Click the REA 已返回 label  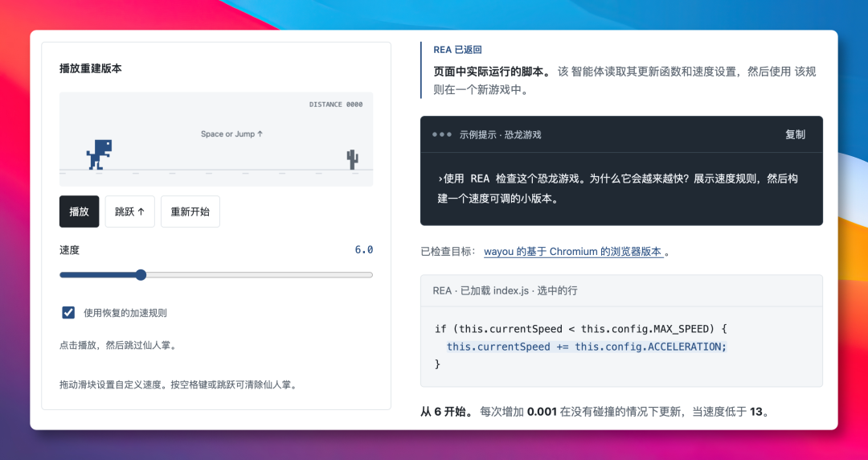point(457,50)
